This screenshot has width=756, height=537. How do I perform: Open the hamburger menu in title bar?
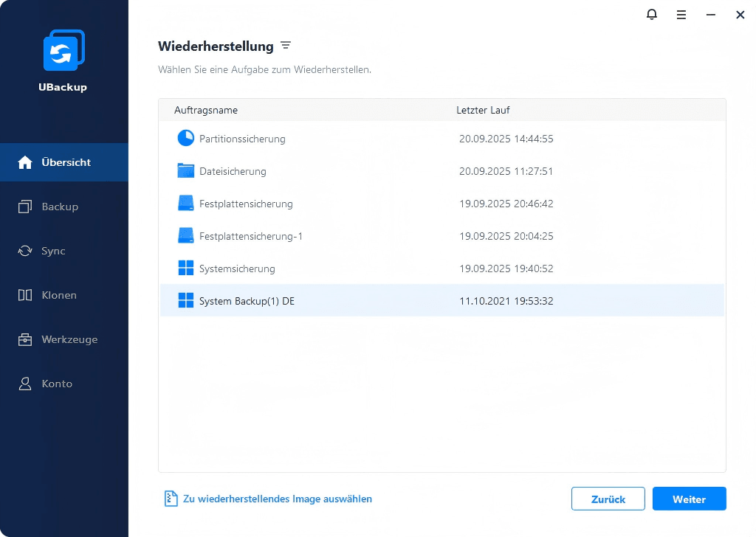pyautogui.click(x=681, y=15)
